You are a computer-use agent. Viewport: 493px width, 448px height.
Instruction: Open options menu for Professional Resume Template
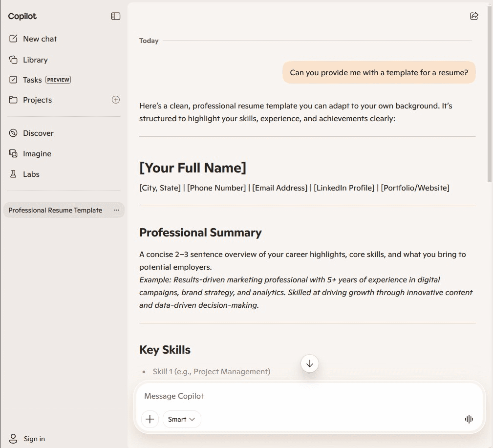pos(117,210)
